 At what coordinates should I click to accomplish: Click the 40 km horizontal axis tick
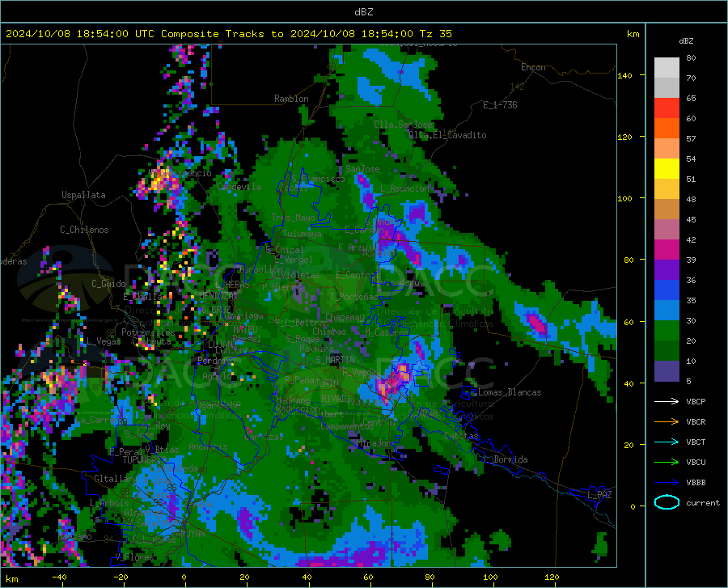point(307,577)
